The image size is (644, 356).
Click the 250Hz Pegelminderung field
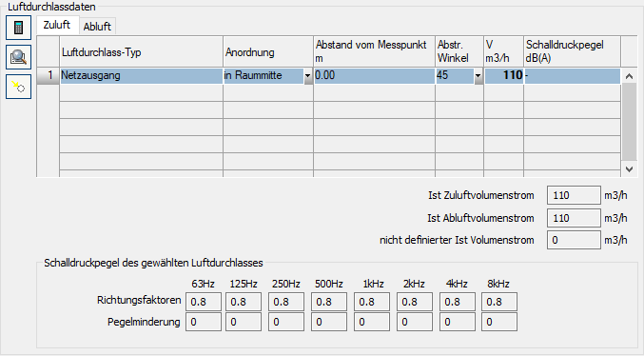click(x=286, y=322)
